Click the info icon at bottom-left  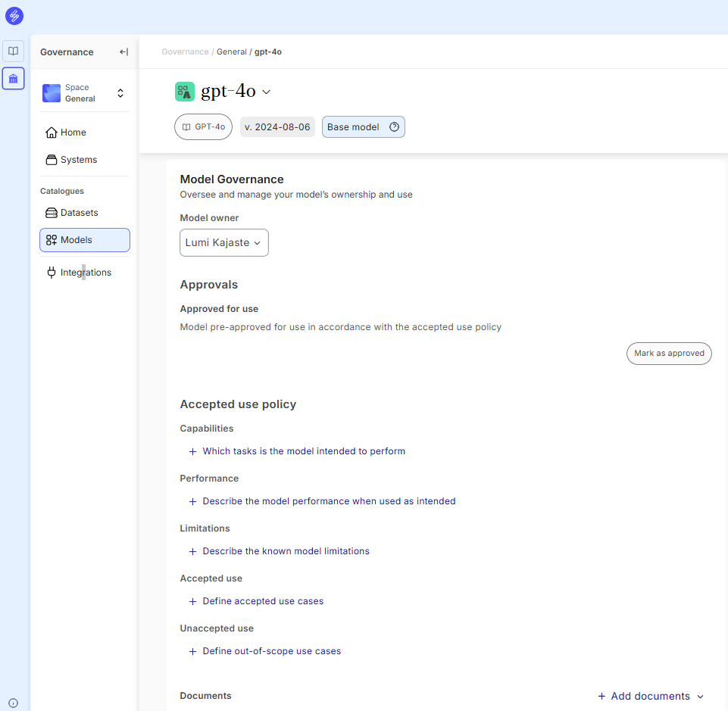pyautogui.click(x=13, y=703)
